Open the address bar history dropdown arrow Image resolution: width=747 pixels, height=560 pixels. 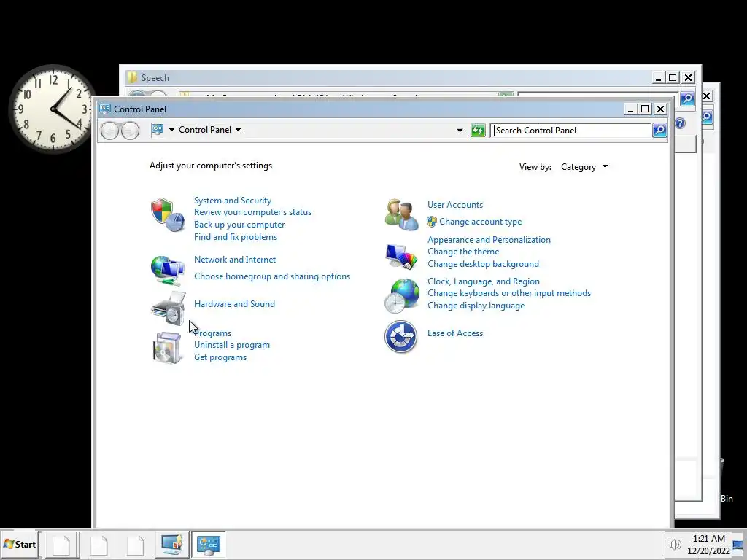[x=460, y=130]
